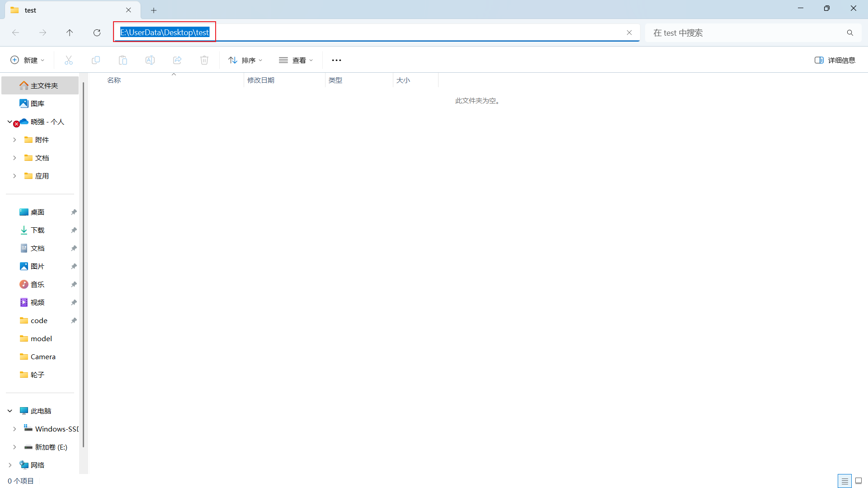
Task: Click the Up directory arrow
Action: click(70, 33)
